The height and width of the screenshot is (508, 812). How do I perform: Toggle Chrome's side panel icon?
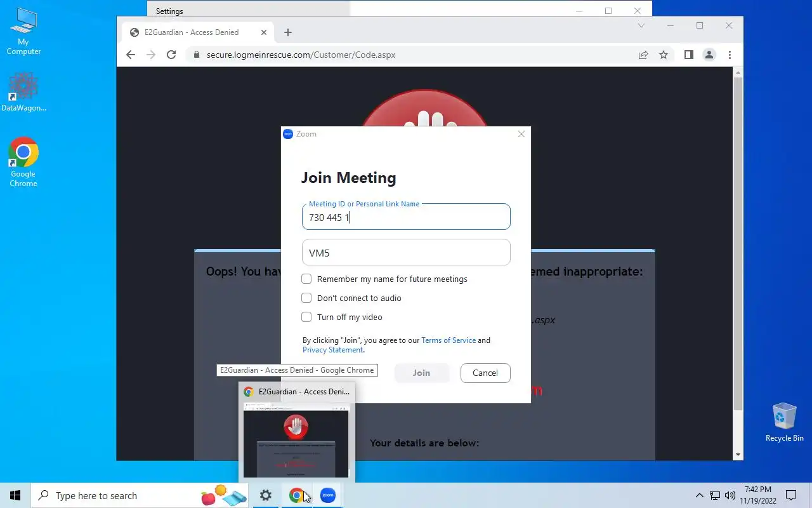[x=689, y=55]
